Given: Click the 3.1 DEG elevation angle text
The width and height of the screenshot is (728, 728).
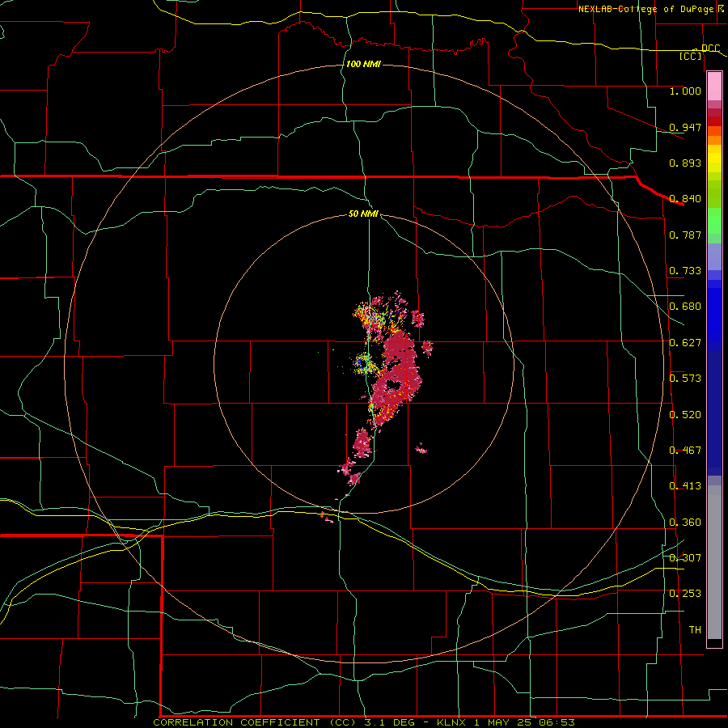Looking at the screenshot, I should 388,722.
